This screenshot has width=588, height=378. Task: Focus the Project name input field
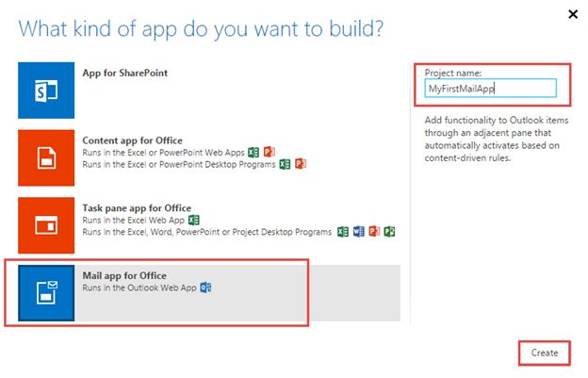491,89
